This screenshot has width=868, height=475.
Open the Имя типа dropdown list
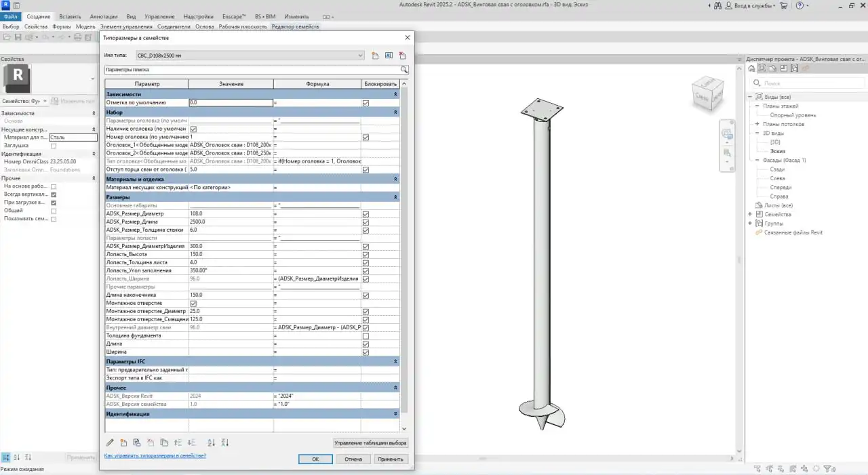point(361,56)
